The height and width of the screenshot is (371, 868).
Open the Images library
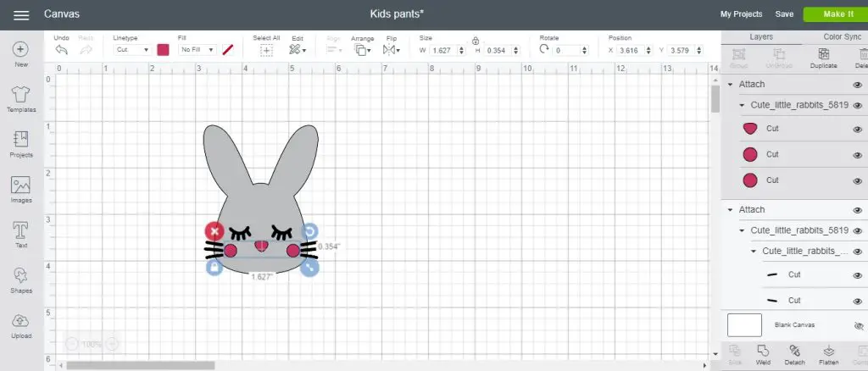click(x=21, y=190)
